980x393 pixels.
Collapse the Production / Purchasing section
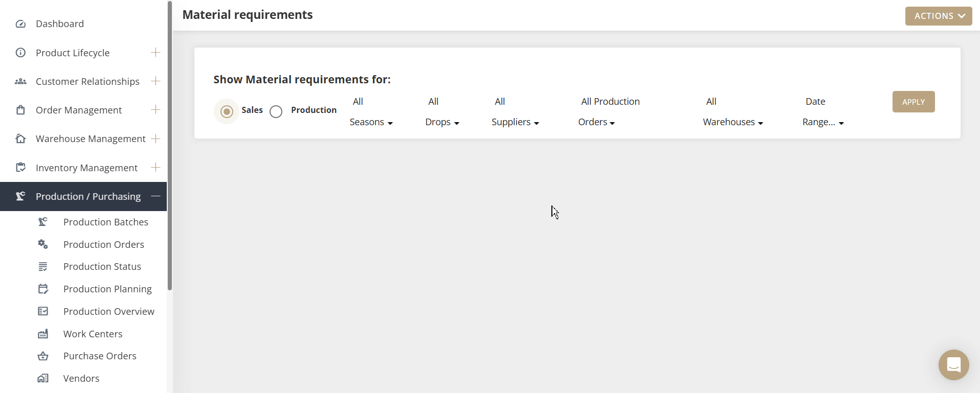155,196
